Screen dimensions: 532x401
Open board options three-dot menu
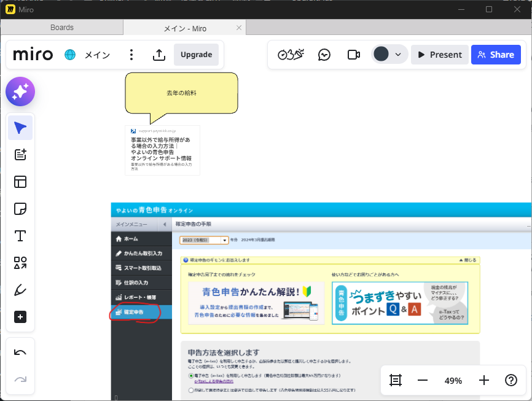[131, 55]
